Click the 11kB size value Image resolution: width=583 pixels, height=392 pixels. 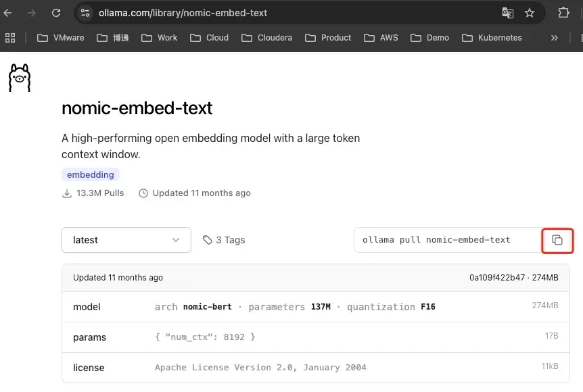[x=550, y=366]
